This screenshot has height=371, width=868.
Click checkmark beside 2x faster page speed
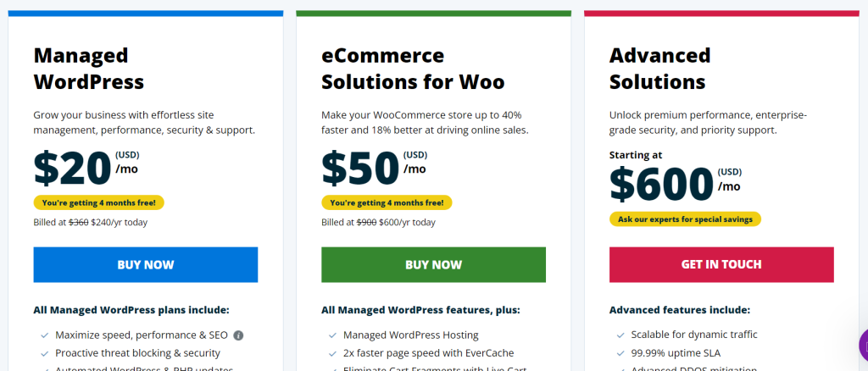332,353
